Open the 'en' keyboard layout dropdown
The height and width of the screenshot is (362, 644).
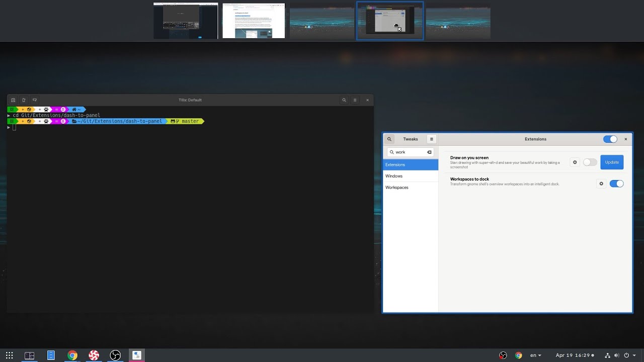(x=536, y=355)
